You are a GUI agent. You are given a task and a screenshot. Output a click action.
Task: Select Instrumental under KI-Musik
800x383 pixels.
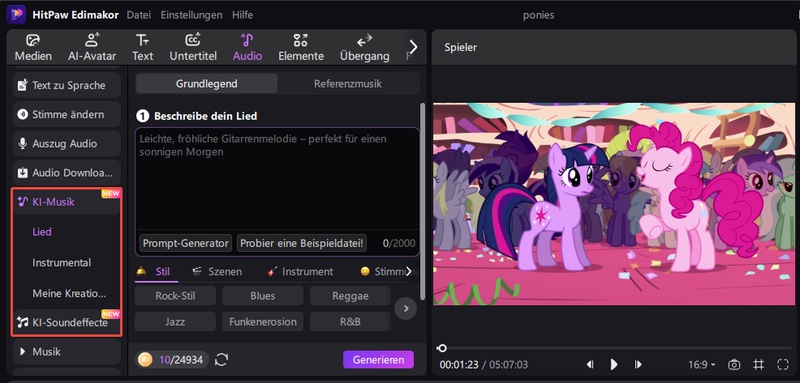[x=62, y=263]
